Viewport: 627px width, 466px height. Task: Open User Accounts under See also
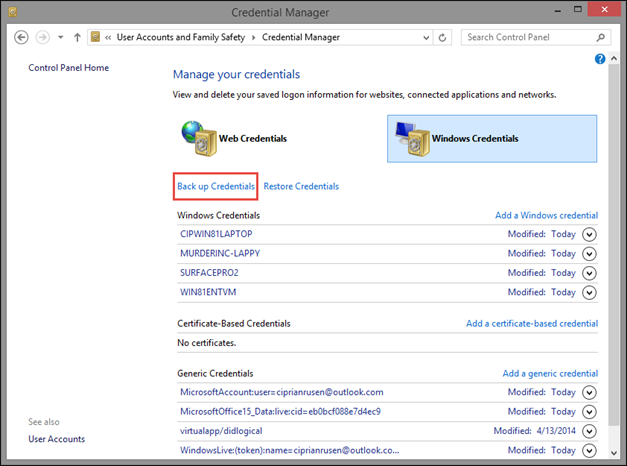click(x=56, y=439)
